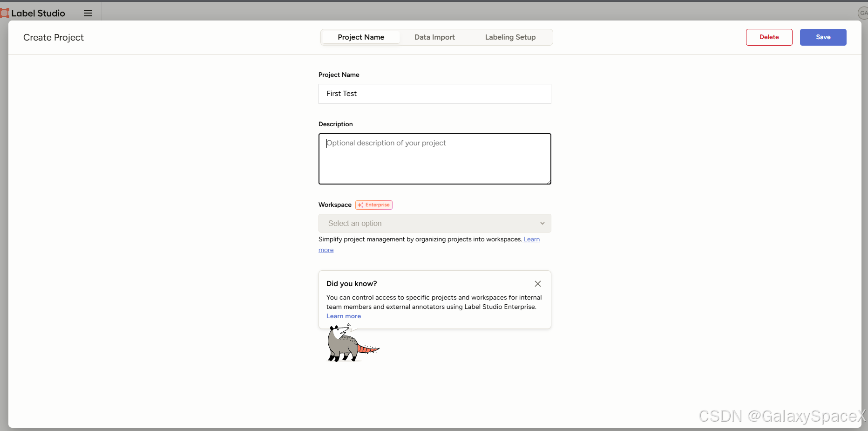The height and width of the screenshot is (431, 868).
Task: Click the Label Studio logo
Action: point(33,13)
